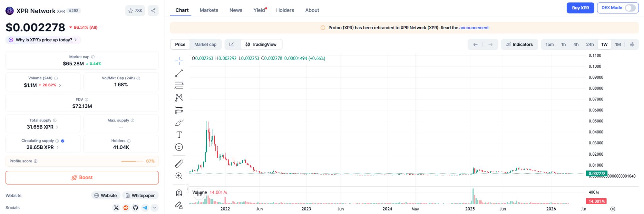Click the Profile score info icon

36,161
